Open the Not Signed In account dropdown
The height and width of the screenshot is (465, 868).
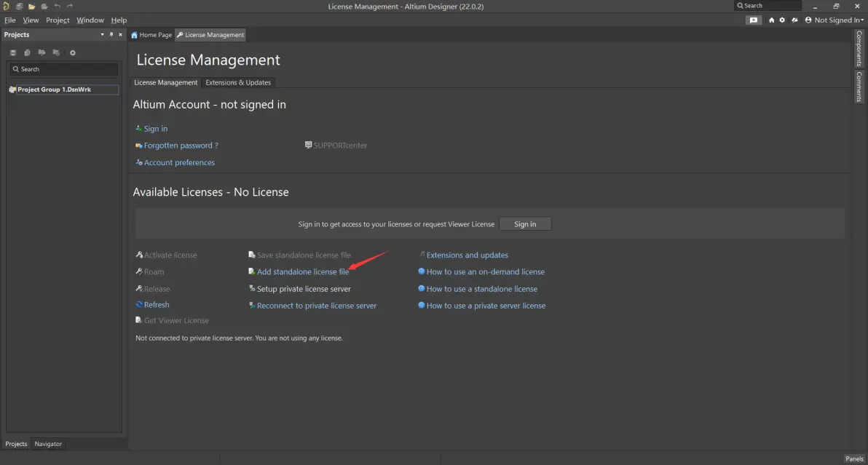[835, 20]
